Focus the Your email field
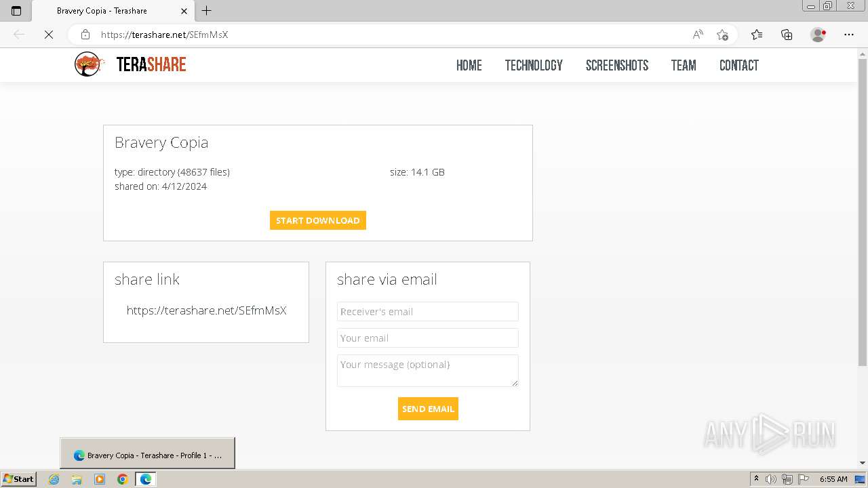This screenshot has width=868, height=488. point(428,338)
